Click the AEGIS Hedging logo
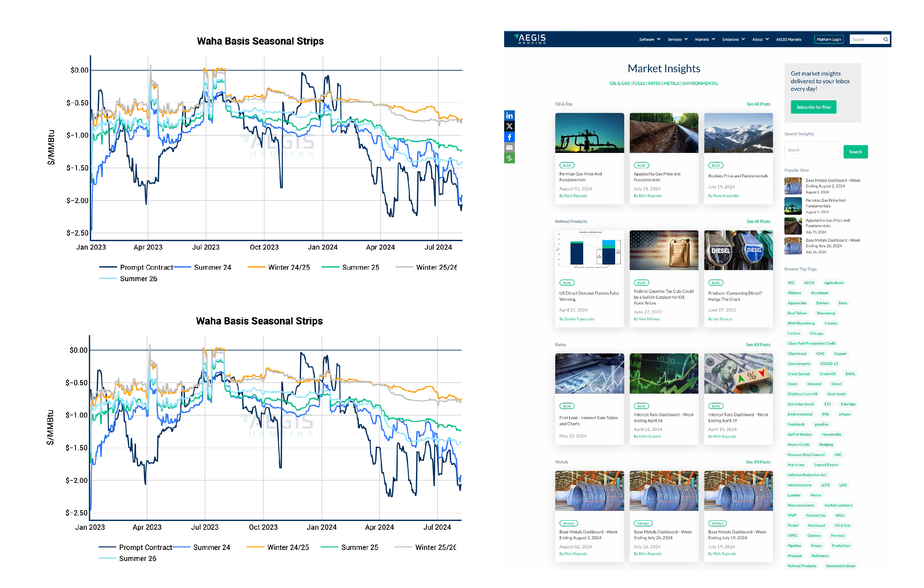The image size is (924, 588). 530,39
